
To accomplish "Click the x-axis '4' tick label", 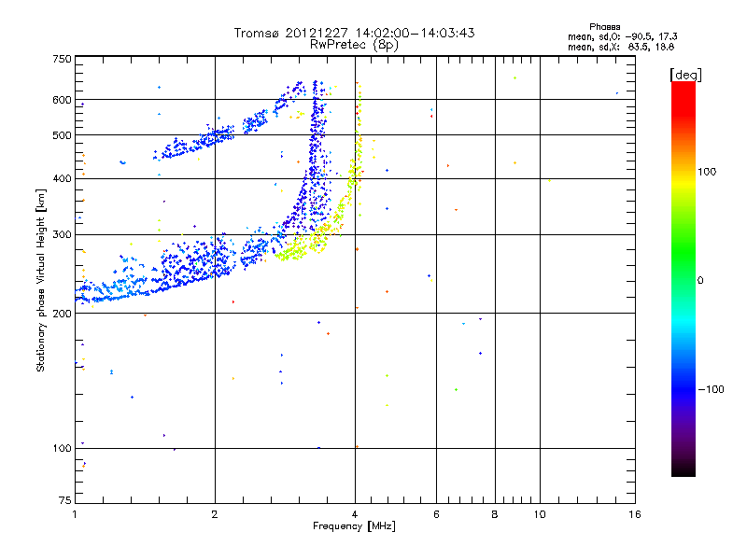I will [x=355, y=514].
